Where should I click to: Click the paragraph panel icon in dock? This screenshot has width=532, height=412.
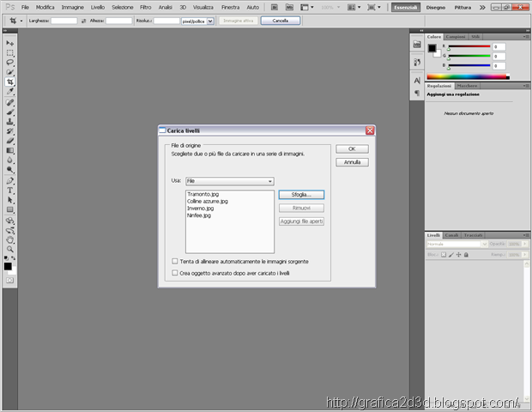[x=417, y=93]
